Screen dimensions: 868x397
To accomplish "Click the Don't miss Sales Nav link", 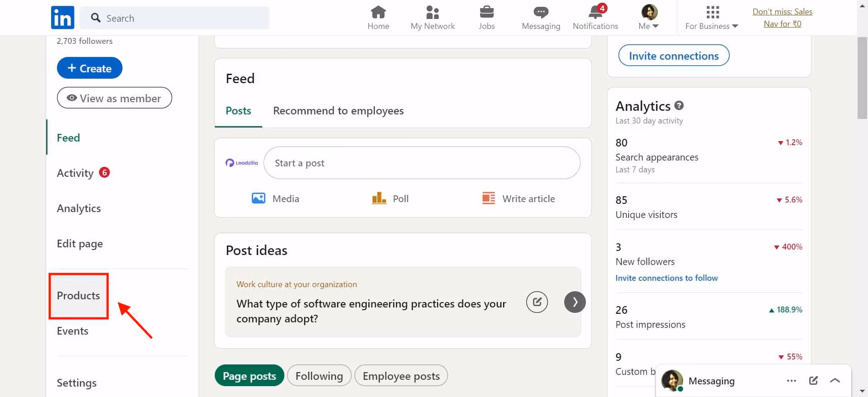I will click(x=782, y=18).
